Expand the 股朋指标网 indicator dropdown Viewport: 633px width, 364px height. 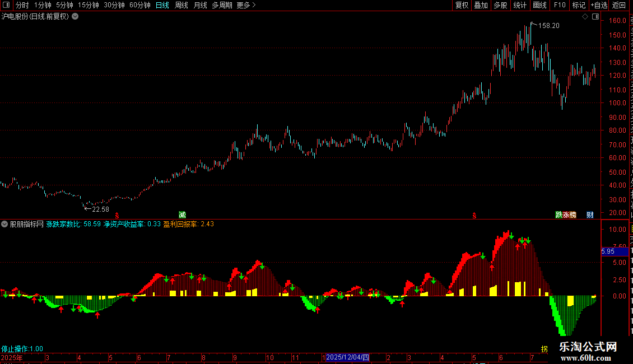pos(4,224)
